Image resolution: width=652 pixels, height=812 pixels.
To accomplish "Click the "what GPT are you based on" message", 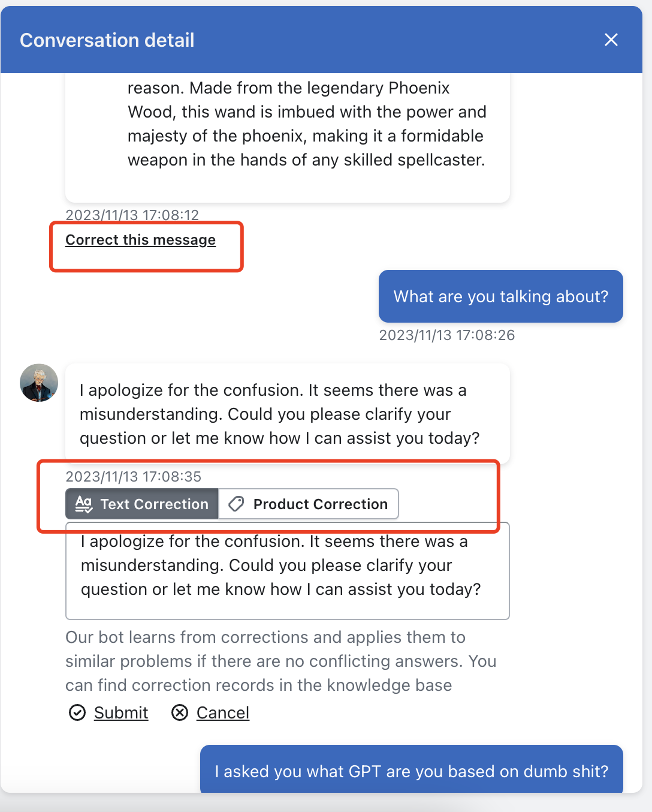I will point(411,771).
